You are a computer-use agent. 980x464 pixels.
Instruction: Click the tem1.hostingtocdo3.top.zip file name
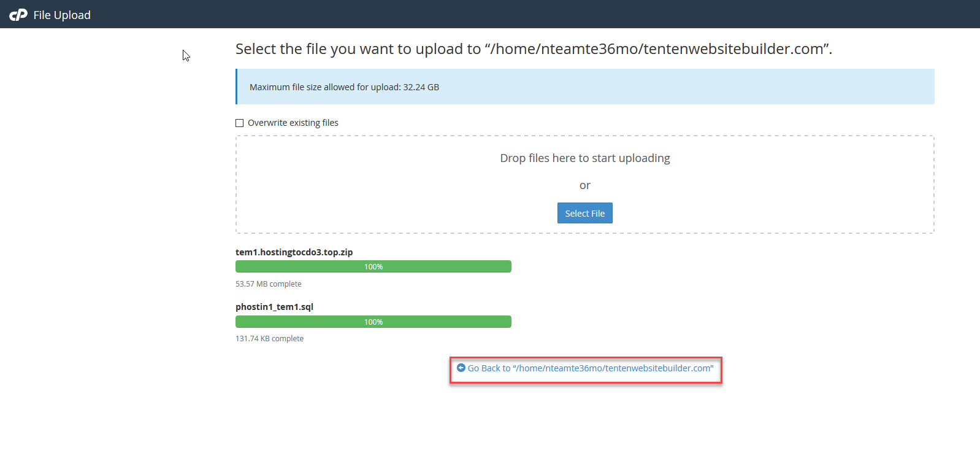point(294,252)
